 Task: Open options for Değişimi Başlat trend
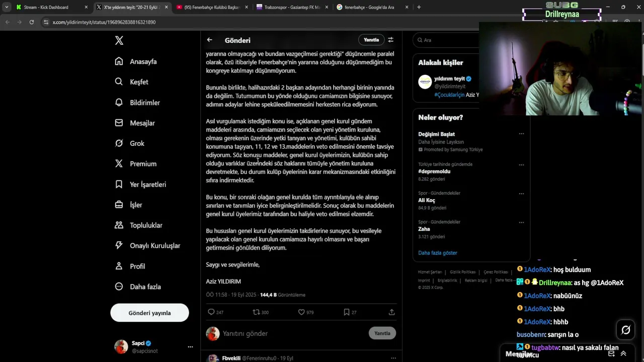click(521, 134)
